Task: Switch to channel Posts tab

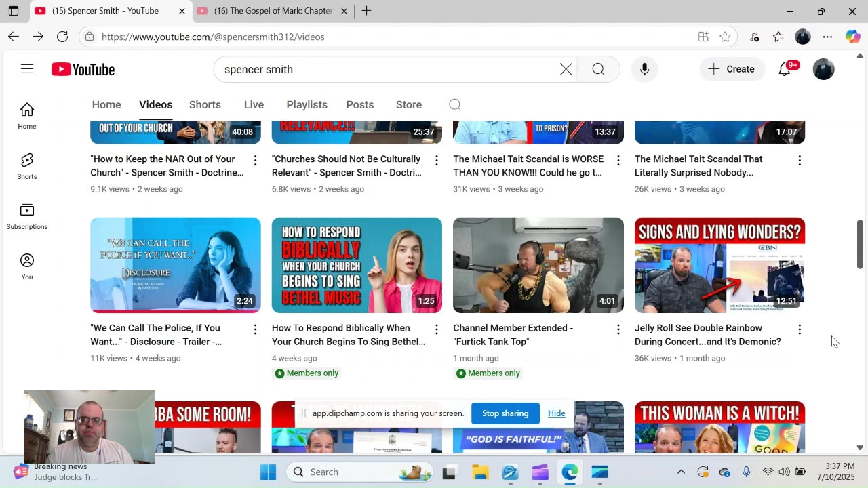Action: [359, 104]
